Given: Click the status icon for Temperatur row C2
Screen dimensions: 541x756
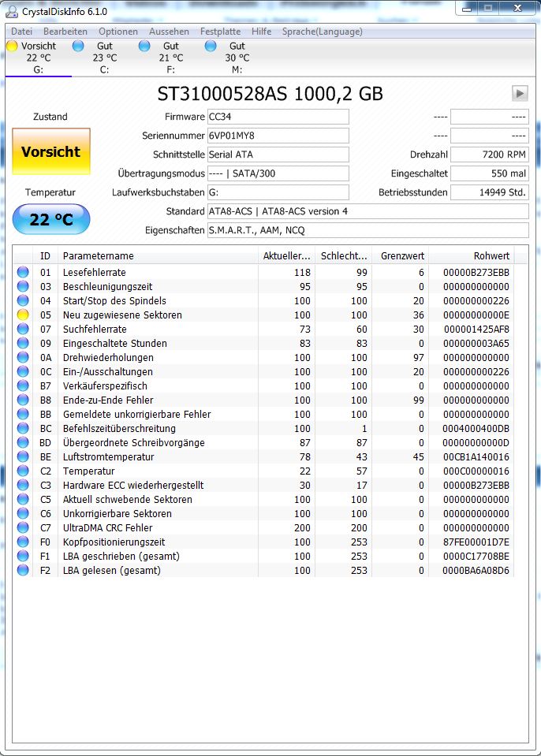Looking at the screenshot, I should coord(23,471).
